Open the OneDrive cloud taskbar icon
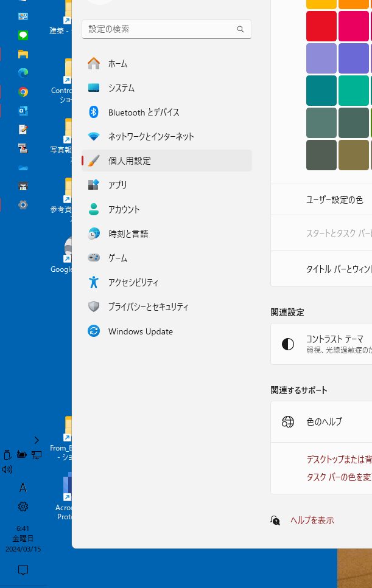The height and width of the screenshot is (588, 372). [23, 168]
